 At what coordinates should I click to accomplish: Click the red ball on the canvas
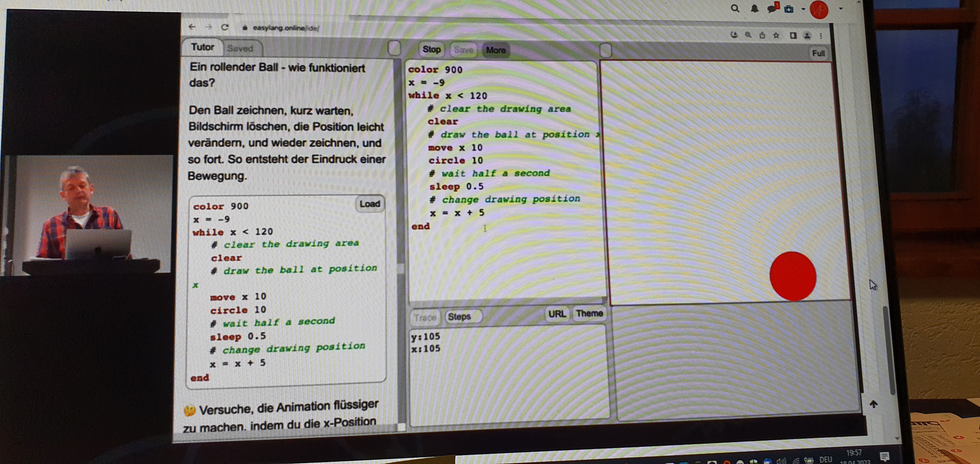793,276
